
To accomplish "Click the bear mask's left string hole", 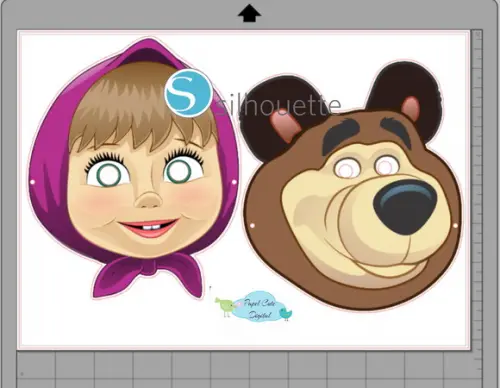I will click(x=252, y=226).
